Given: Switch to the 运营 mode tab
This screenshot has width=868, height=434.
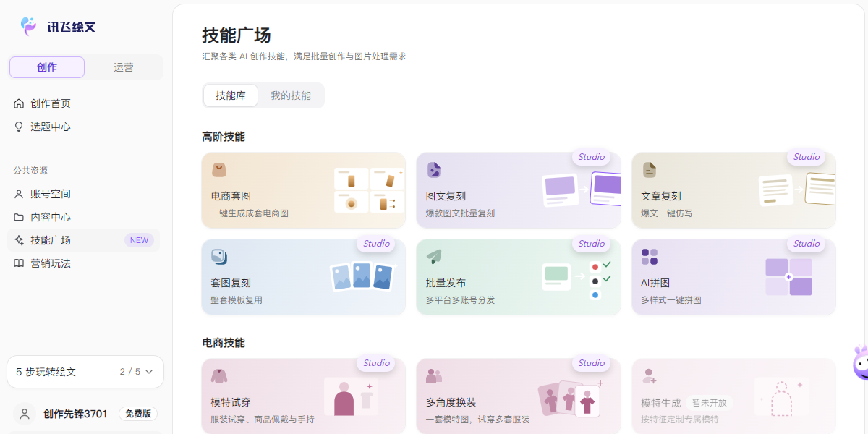Looking at the screenshot, I should pos(124,67).
